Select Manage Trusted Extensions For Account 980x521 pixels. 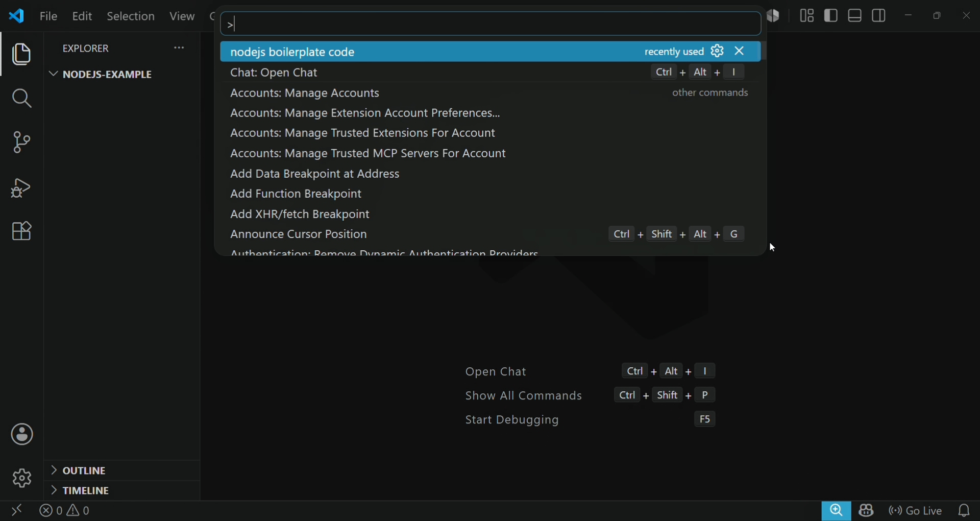[491, 134]
